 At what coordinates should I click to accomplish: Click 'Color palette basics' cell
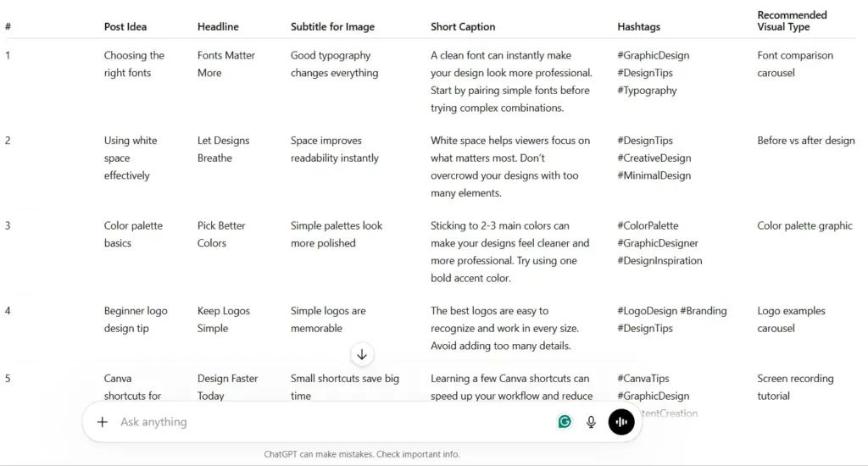coord(133,234)
